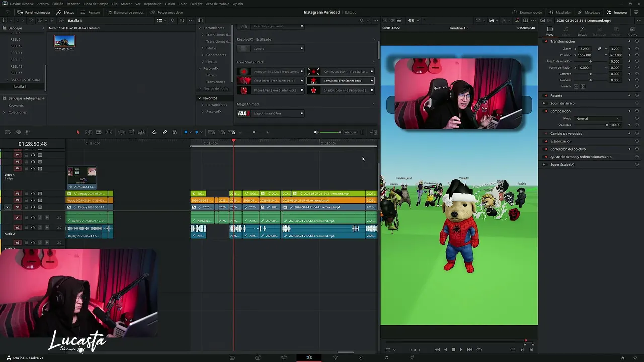Collapse the ResolveFX - Estilizado group
Image resolution: width=644 pixels, height=362 pixels.
click(374, 39)
